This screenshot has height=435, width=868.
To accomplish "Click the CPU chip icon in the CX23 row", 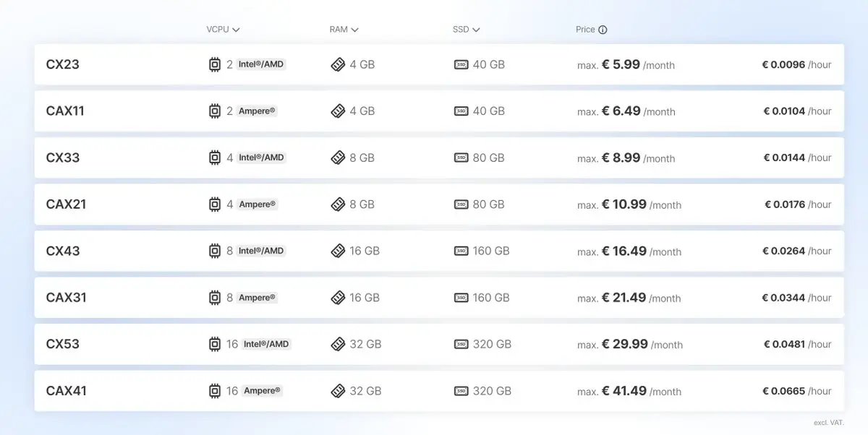I will [215, 64].
